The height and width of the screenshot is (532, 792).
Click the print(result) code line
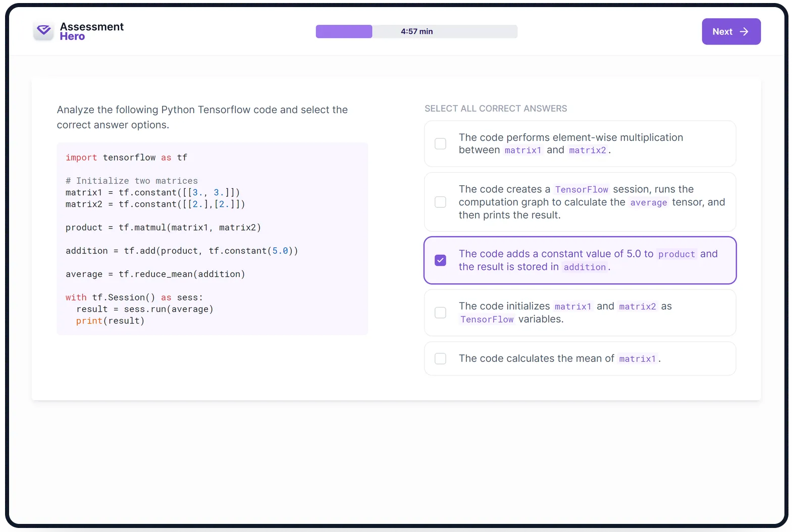tap(110, 321)
